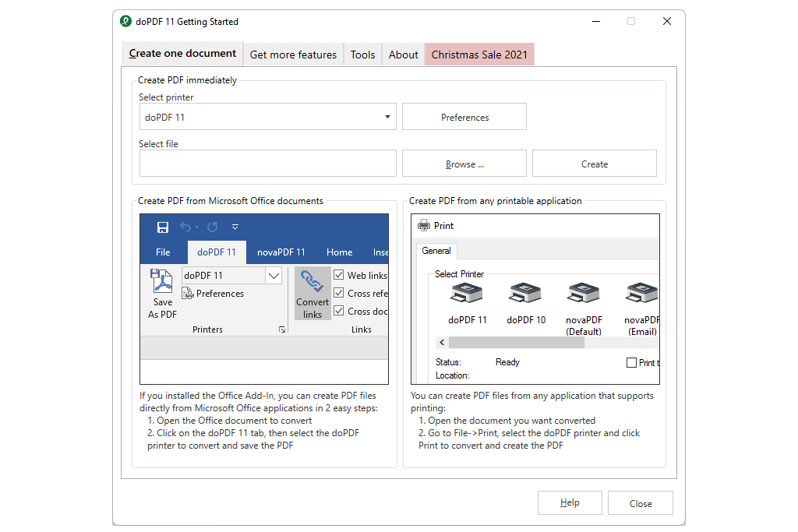Click the Create button
The image size is (798, 532).
595,164
